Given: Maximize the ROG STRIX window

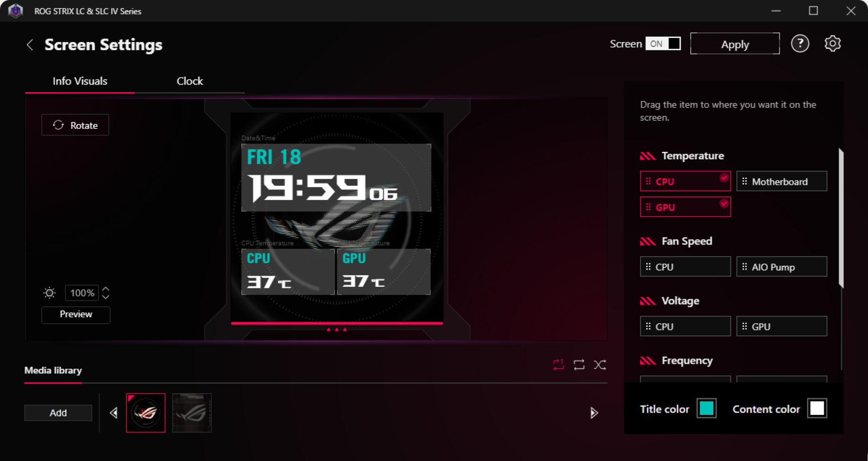Looking at the screenshot, I should 813,11.
